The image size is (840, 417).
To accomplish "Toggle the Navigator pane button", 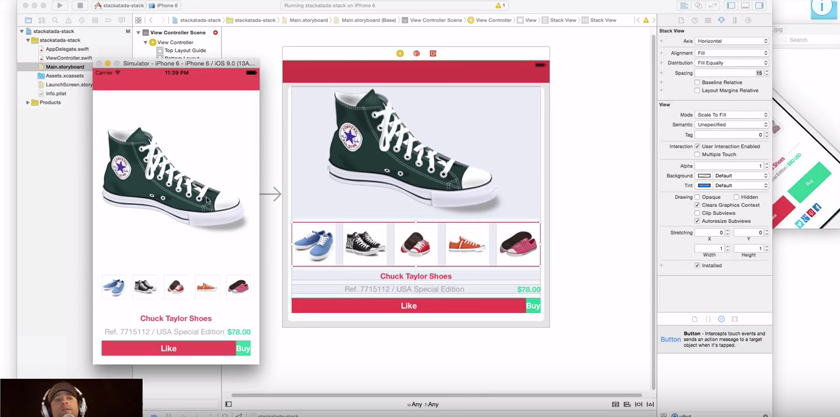I will tap(731, 5).
